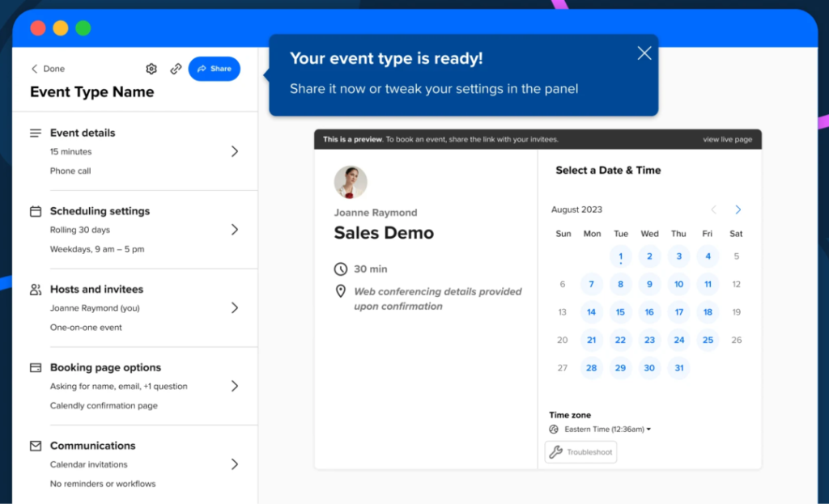Image resolution: width=829 pixels, height=504 pixels.
Task: Click the Sales Demo title
Action: [x=384, y=233]
